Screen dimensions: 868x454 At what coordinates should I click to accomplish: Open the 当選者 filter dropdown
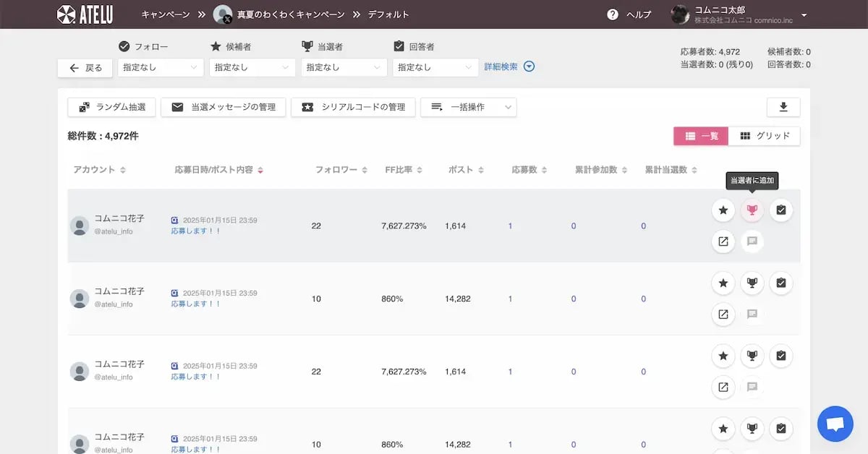[344, 67]
